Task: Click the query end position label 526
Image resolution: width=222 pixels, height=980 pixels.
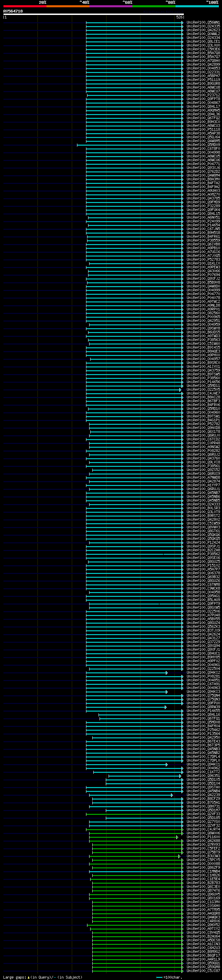Action: [179, 17]
